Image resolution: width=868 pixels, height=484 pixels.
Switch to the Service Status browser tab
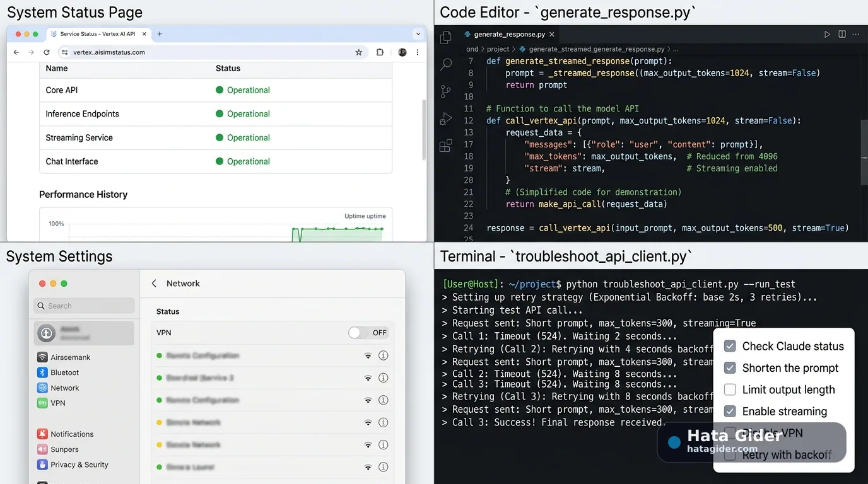[97, 34]
